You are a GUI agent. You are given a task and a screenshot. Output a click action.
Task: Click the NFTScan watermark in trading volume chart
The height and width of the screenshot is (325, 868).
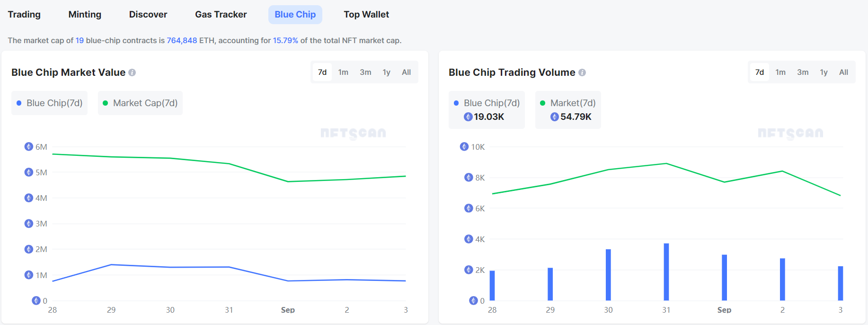(x=790, y=133)
